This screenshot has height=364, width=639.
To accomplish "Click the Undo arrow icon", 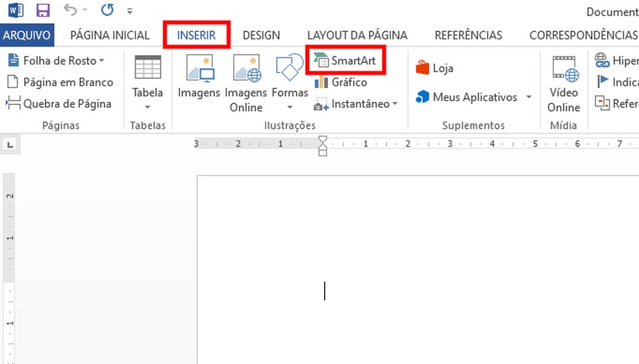I will pos(71,10).
